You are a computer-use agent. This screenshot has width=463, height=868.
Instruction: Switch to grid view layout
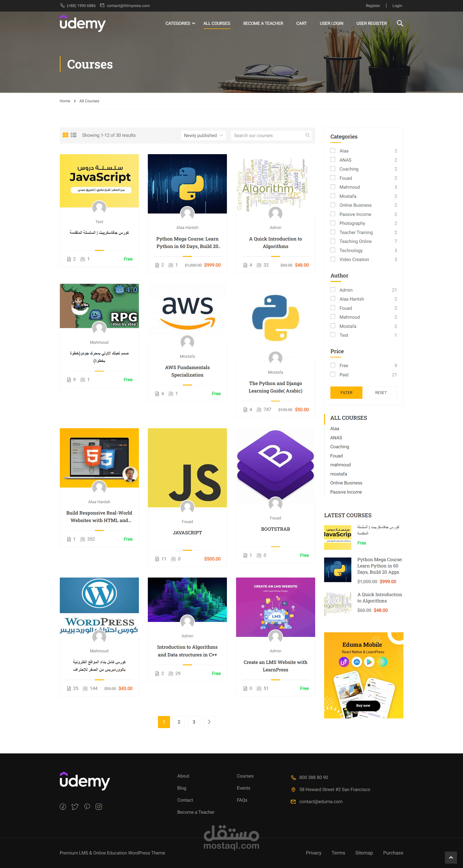65,135
